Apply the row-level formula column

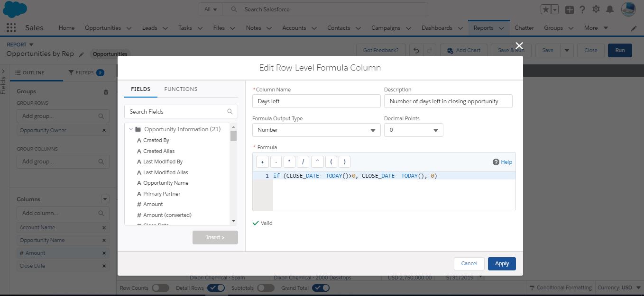[x=501, y=263]
